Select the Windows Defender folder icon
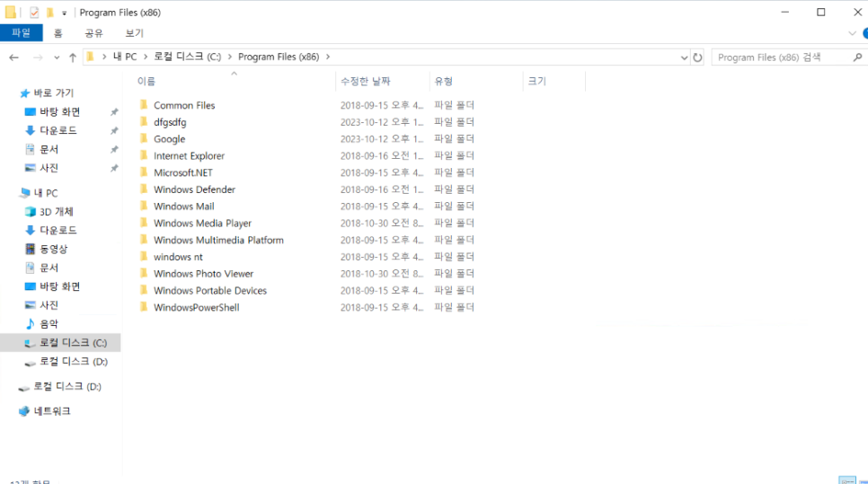Screen dimensions: 868x484 pyautogui.click(x=143, y=189)
